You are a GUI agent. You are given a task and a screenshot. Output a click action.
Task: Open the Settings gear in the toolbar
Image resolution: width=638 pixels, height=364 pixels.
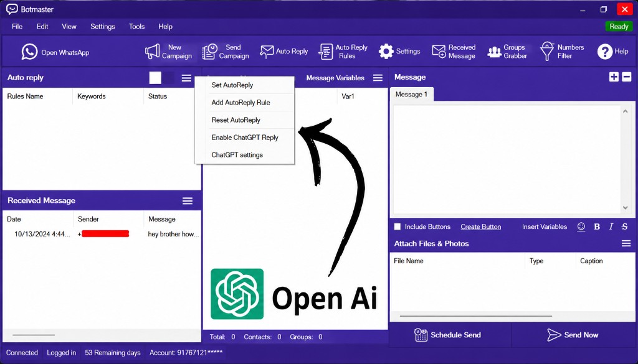coord(399,52)
